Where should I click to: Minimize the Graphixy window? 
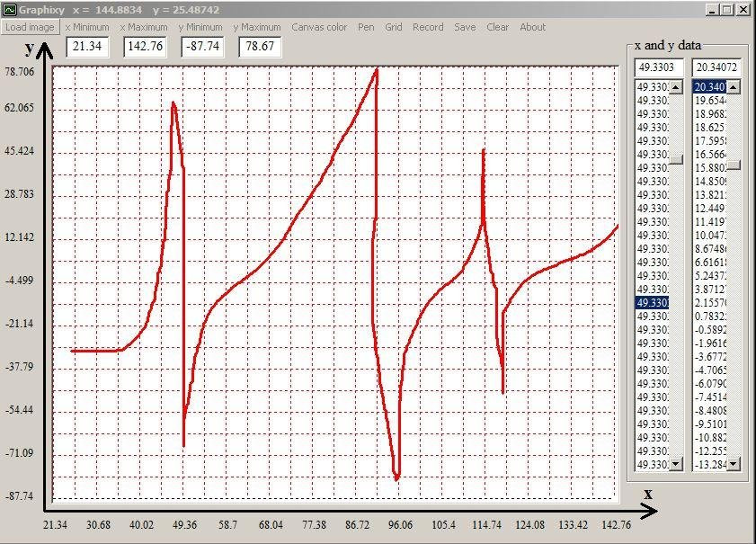tap(712, 10)
